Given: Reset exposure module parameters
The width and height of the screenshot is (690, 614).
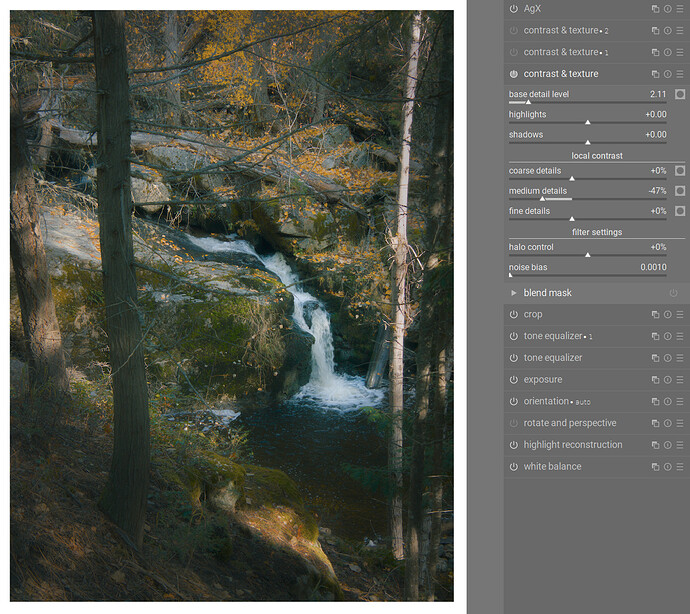Looking at the screenshot, I should (x=668, y=379).
